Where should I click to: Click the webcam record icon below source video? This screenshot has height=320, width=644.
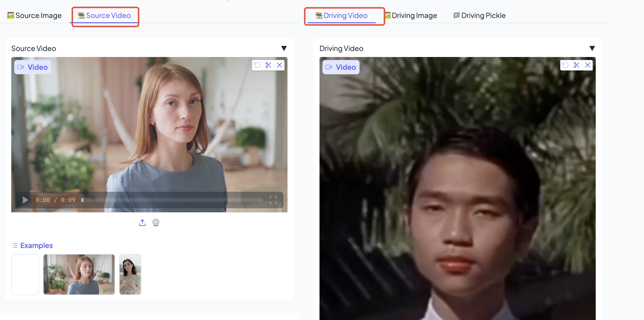click(x=156, y=222)
